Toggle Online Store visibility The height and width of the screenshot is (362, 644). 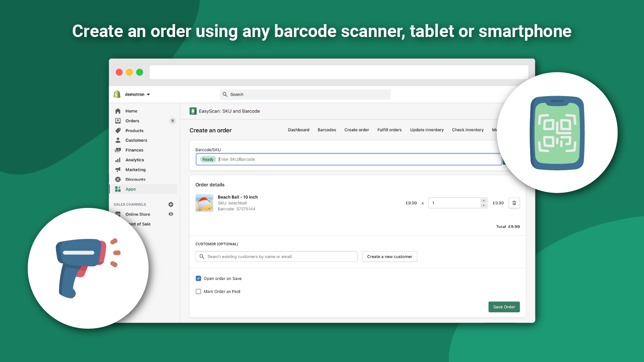click(171, 214)
